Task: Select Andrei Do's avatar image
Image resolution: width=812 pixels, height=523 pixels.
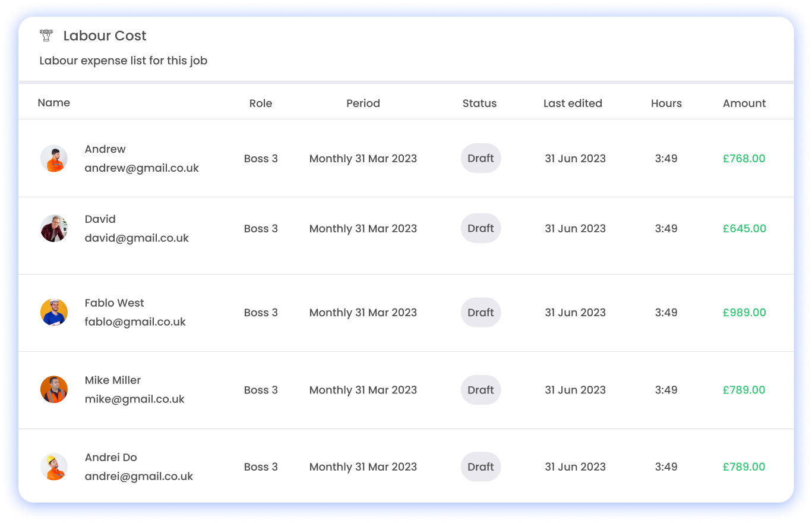Action: coord(54,467)
